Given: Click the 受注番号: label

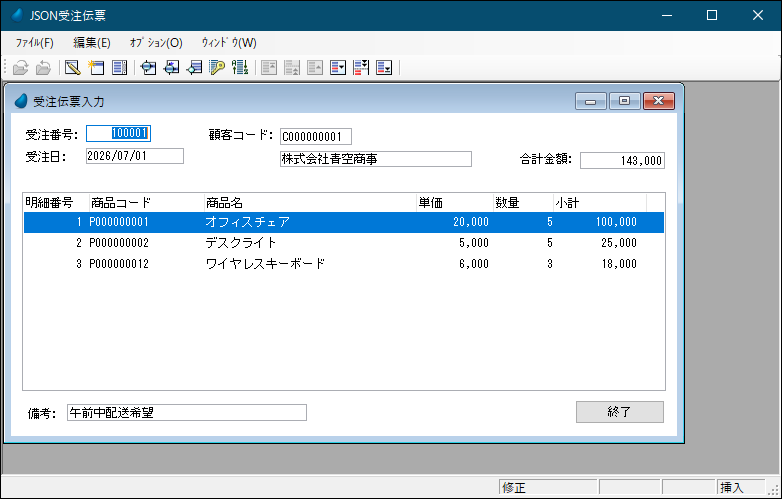Looking at the screenshot, I should [x=52, y=135].
